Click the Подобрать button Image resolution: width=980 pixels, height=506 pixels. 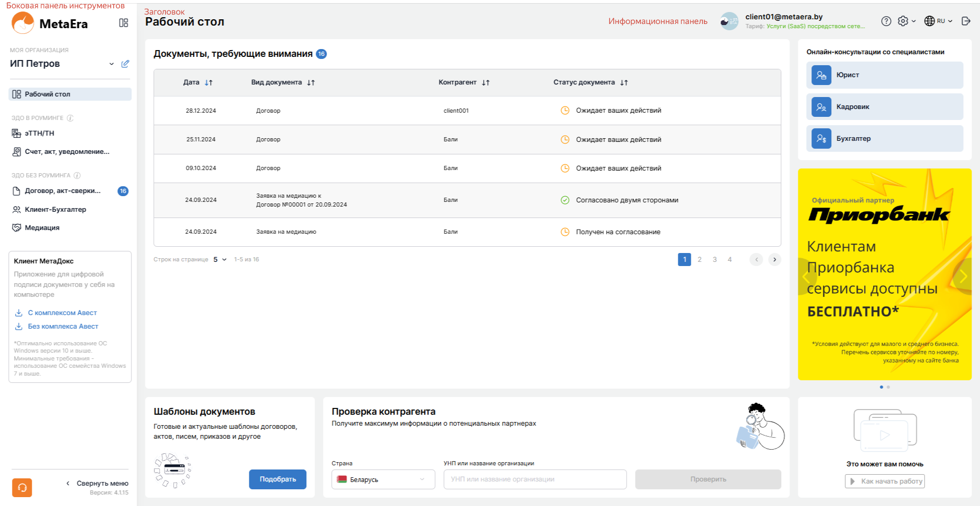pyautogui.click(x=277, y=479)
